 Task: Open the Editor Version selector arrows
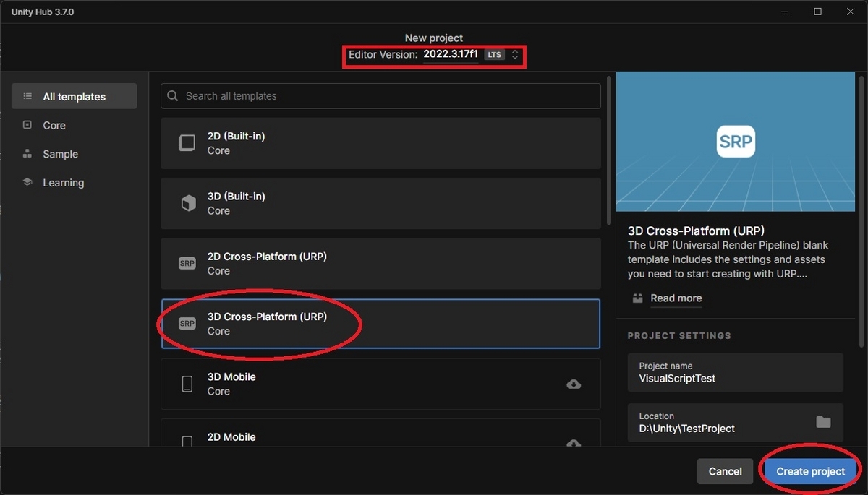(515, 55)
